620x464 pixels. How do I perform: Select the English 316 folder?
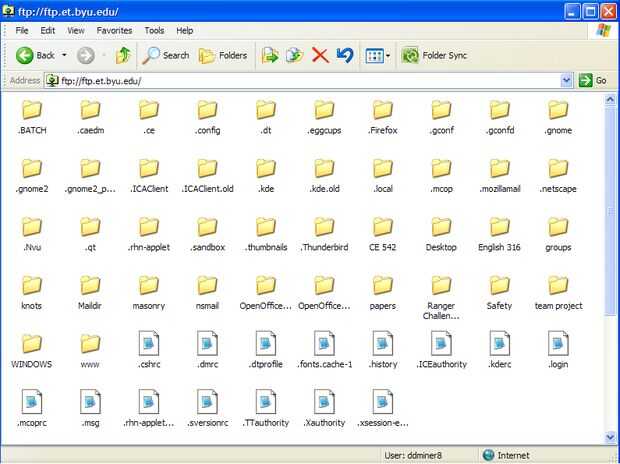coord(499,235)
